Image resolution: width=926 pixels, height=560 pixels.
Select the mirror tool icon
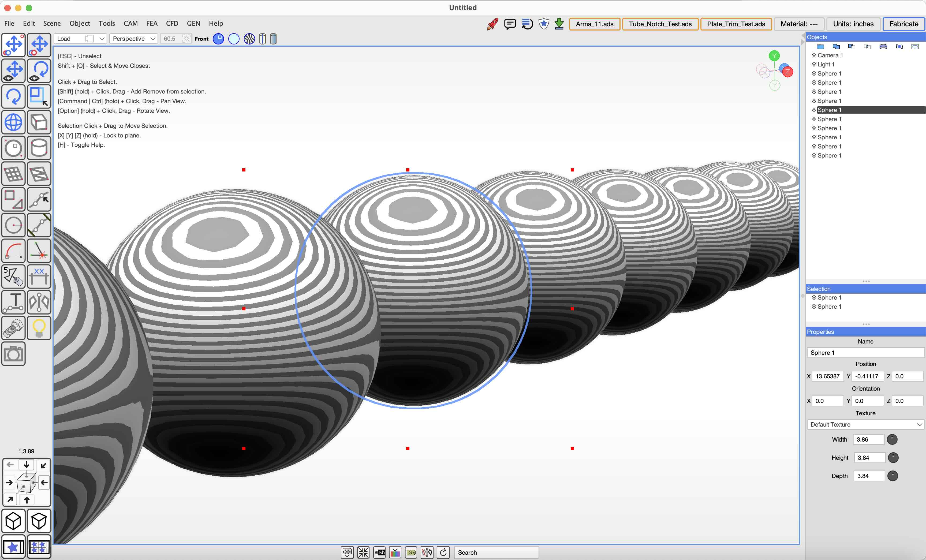tap(39, 302)
